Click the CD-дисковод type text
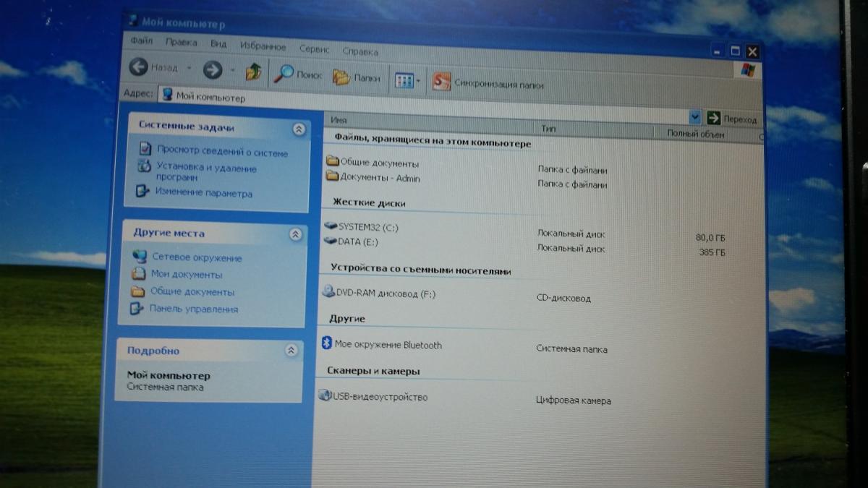 [563, 298]
